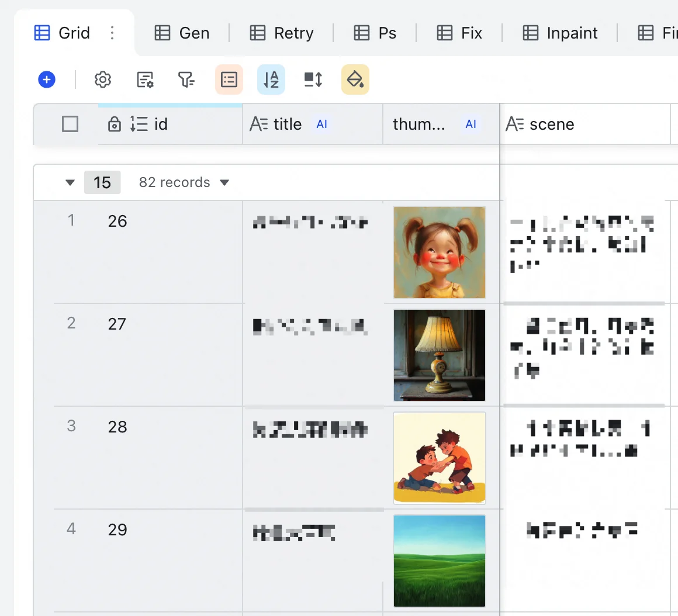Collapse the group 15 disclosure triangle

[70, 182]
